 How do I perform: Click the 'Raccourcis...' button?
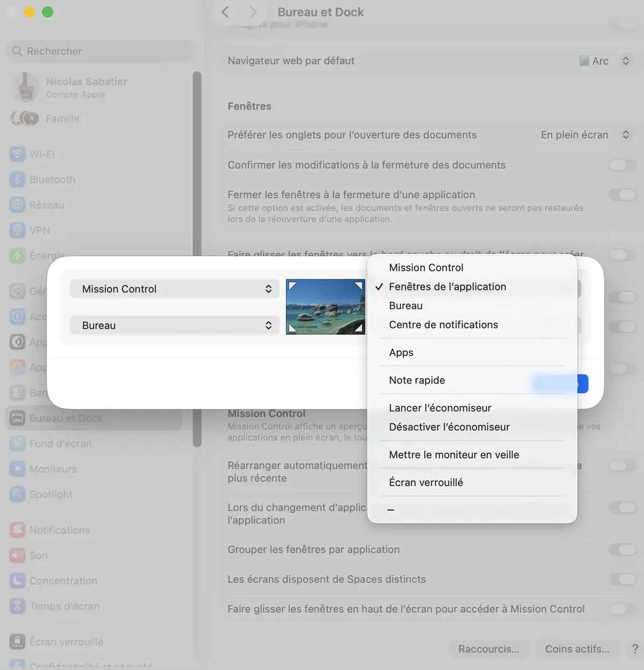(x=488, y=649)
